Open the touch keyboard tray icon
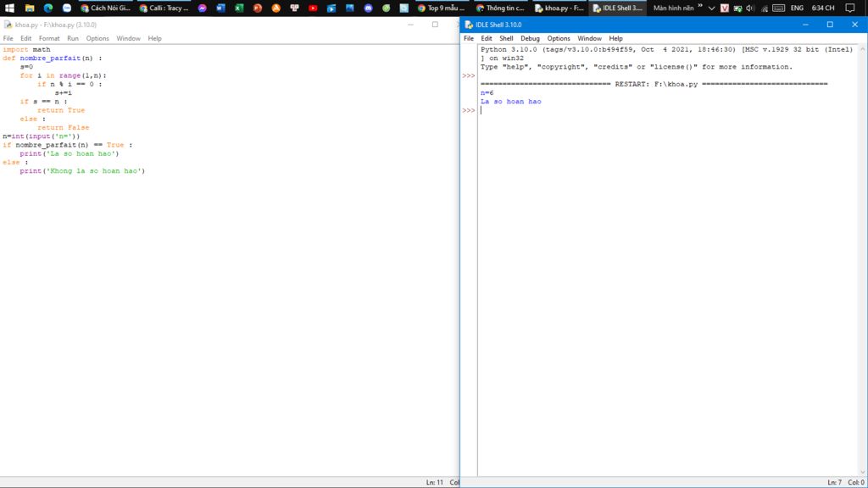The width and height of the screenshot is (868, 488). (778, 8)
